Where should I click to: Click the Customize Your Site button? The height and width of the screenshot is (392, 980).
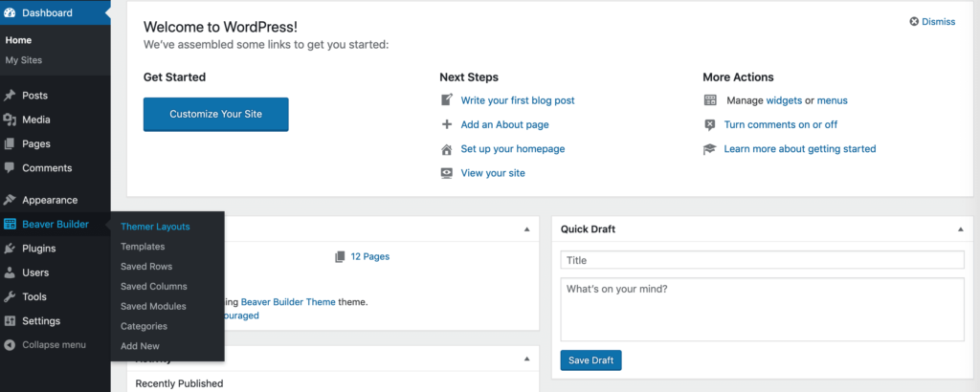tap(215, 114)
